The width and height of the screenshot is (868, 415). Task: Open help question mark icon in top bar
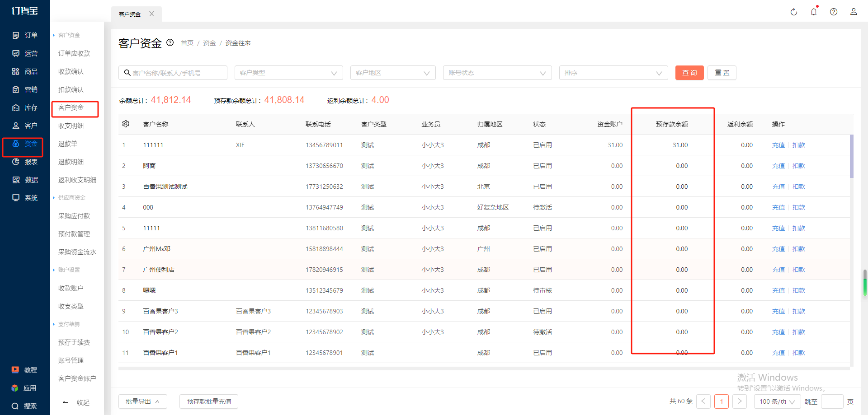[834, 12]
